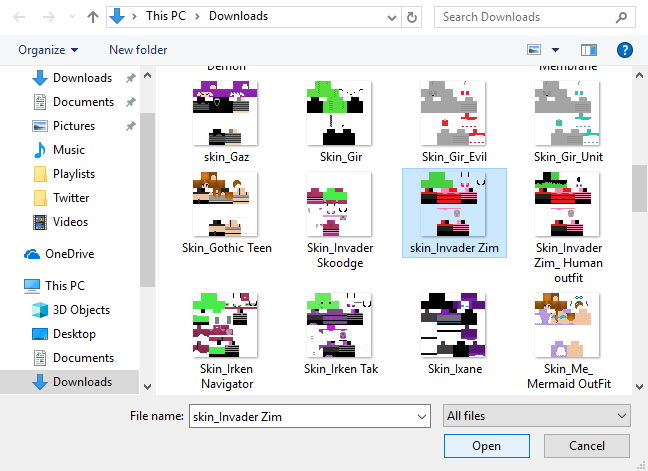Open the Organize menu

click(48, 50)
